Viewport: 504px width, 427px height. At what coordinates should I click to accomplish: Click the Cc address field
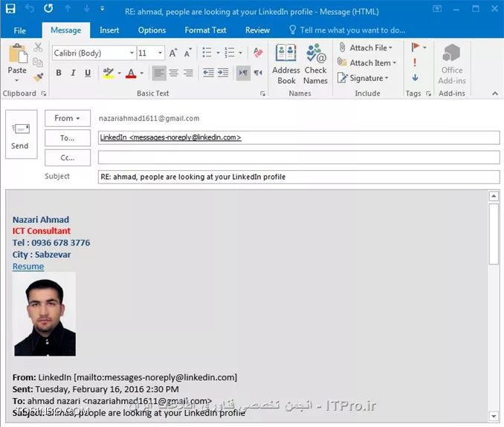[299, 157]
